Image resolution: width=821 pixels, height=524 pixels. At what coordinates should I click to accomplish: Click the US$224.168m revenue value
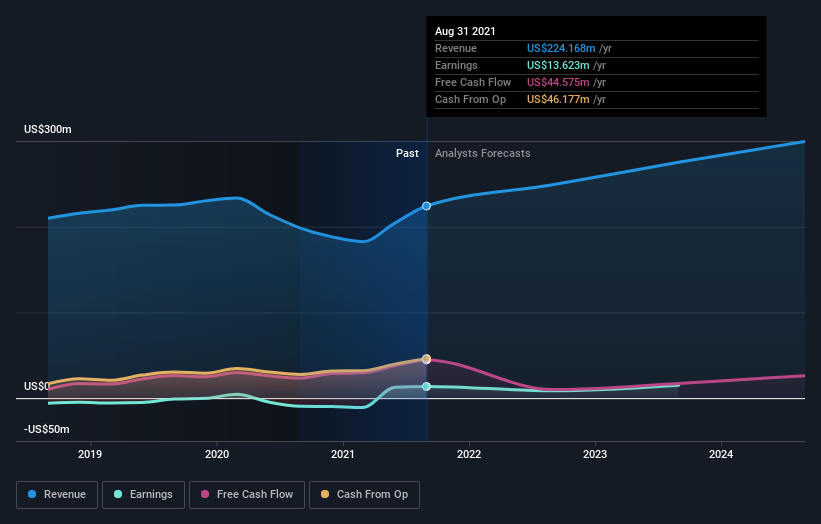(x=561, y=48)
